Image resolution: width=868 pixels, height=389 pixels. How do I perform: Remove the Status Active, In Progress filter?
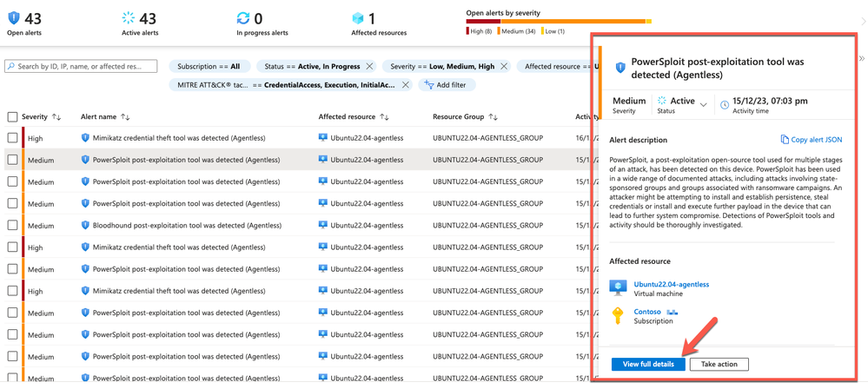click(370, 66)
